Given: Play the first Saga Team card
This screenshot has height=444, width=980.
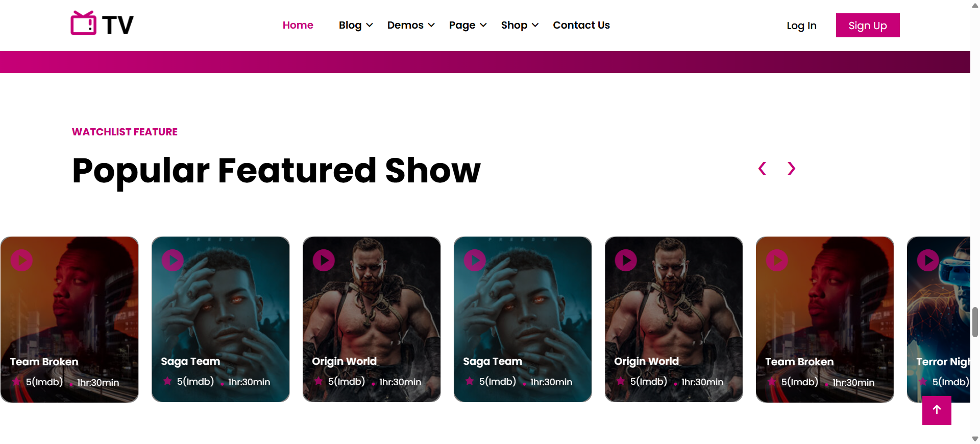Looking at the screenshot, I should (173, 260).
